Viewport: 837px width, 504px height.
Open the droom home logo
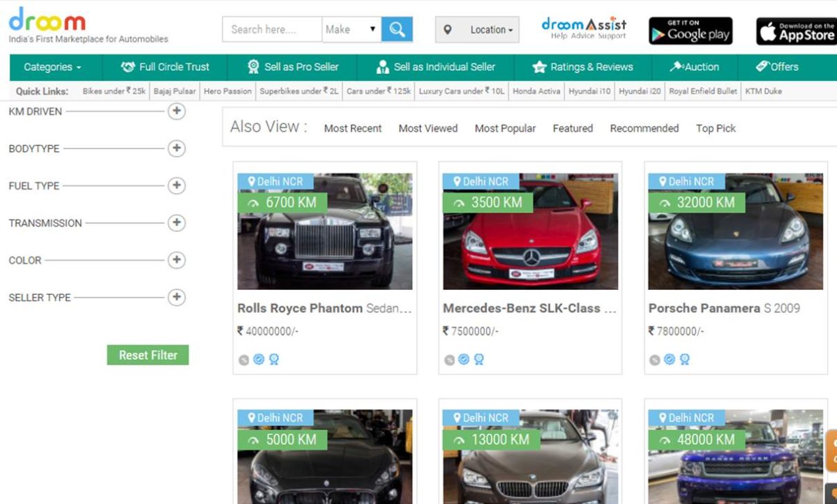point(47,20)
